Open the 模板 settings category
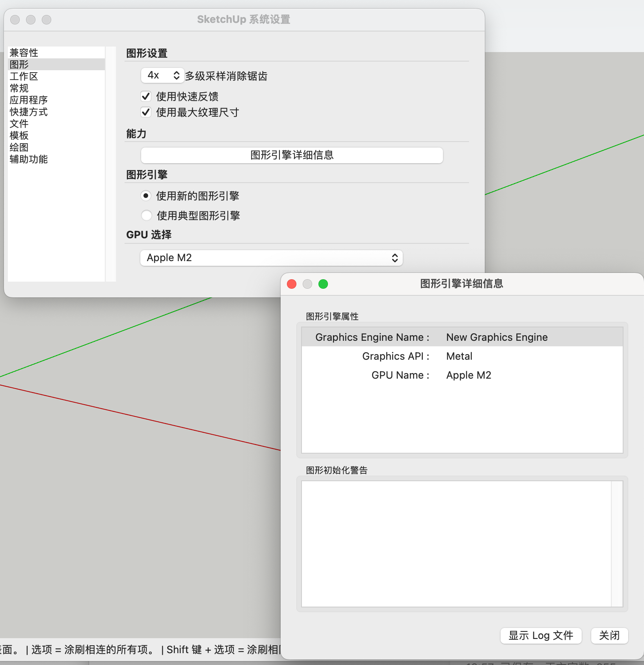This screenshot has height=665, width=644. pos(19,136)
